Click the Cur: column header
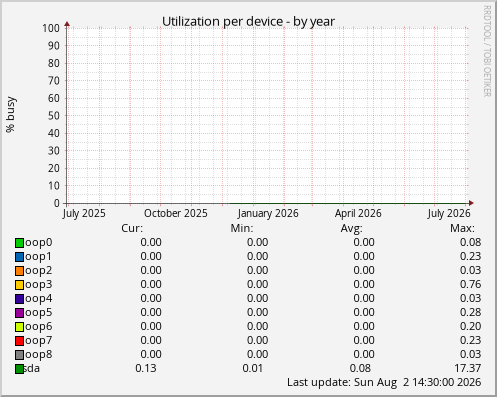Screen dimensions: 497x397 tap(132, 228)
